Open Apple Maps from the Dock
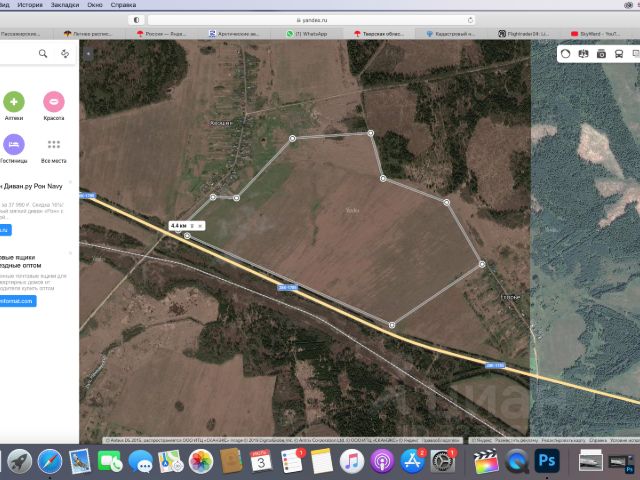The width and height of the screenshot is (640, 480). click(171, 462)
